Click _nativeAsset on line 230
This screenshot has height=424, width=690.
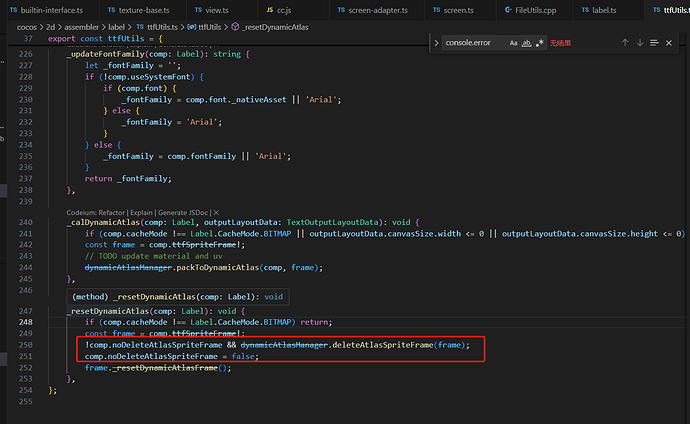[259, 99]
